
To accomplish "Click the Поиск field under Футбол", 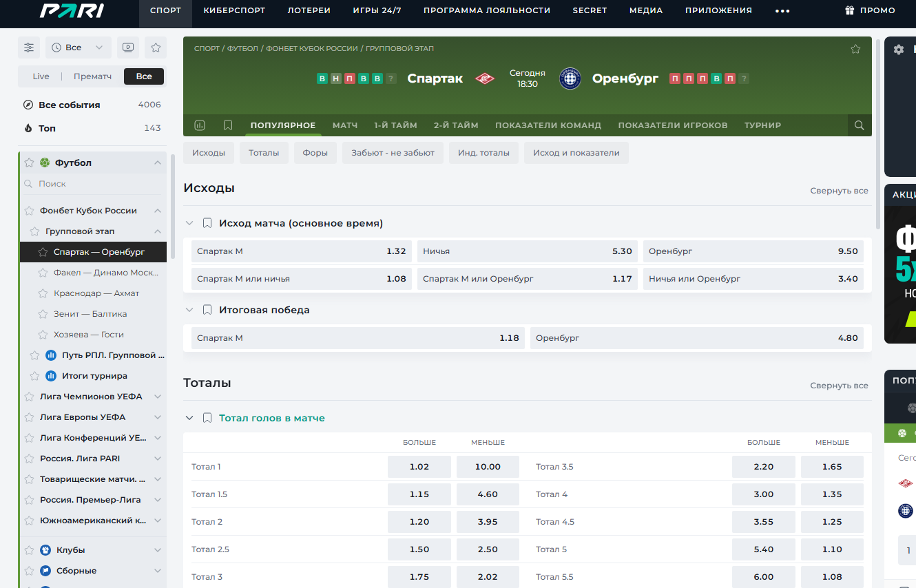I will (93, 184).
